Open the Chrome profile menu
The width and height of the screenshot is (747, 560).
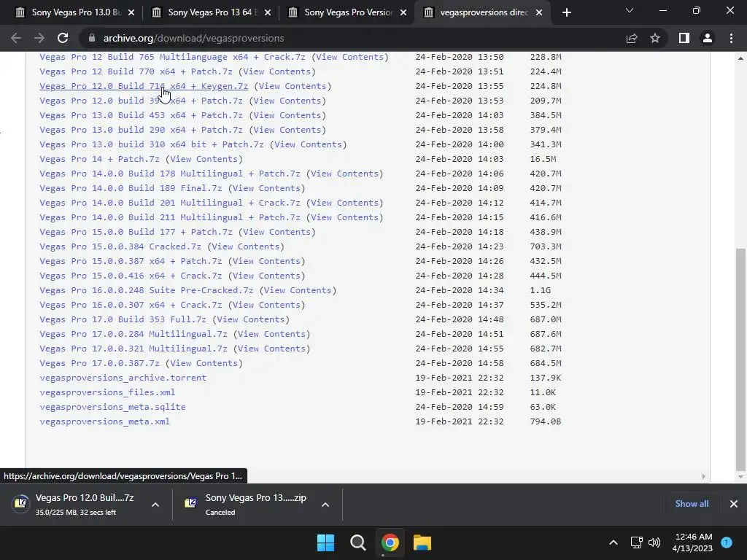click(708, 38)
